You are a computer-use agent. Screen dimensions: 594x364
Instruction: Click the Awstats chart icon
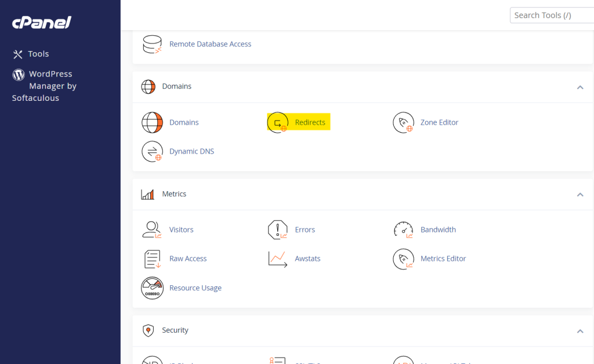coord(277,259)
